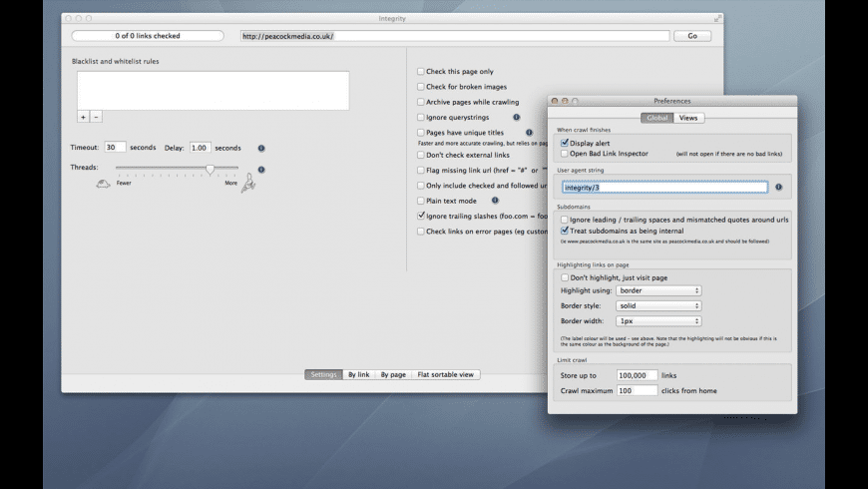Uncheck the Display alert checkbox
Screen dimensions: 868x489
(565, 143)
